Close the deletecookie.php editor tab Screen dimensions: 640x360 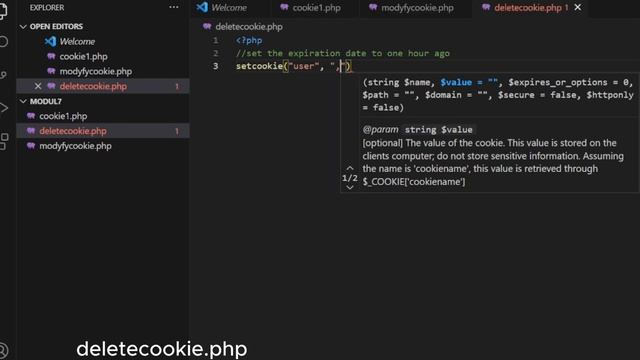point(578,7)
